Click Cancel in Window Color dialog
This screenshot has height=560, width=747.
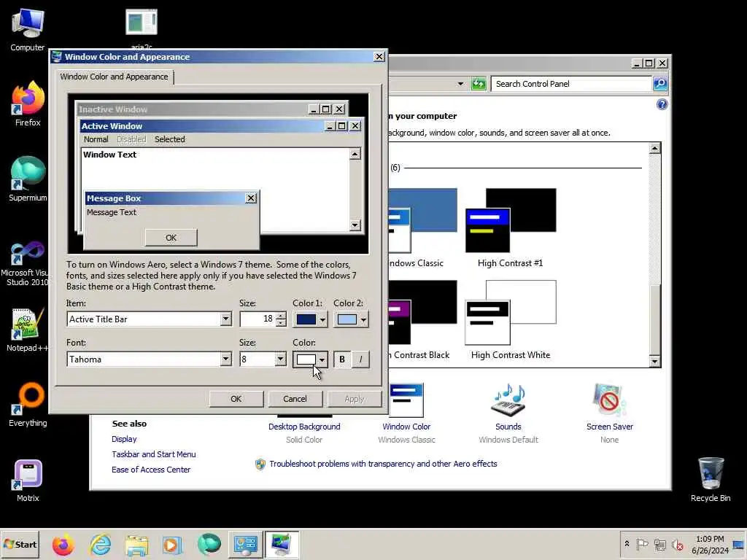(x=295, y=399)
